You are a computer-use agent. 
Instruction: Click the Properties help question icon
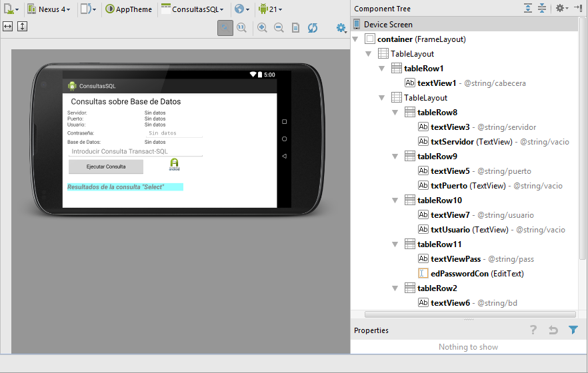click(533, 330)
